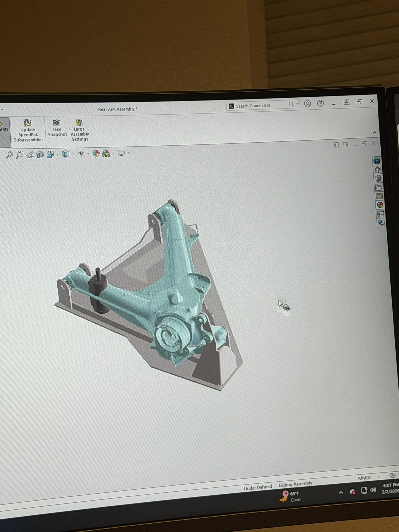Click the OneDrive cloud tray icon
The image size is (399, 532).
(x=353, y=491)
